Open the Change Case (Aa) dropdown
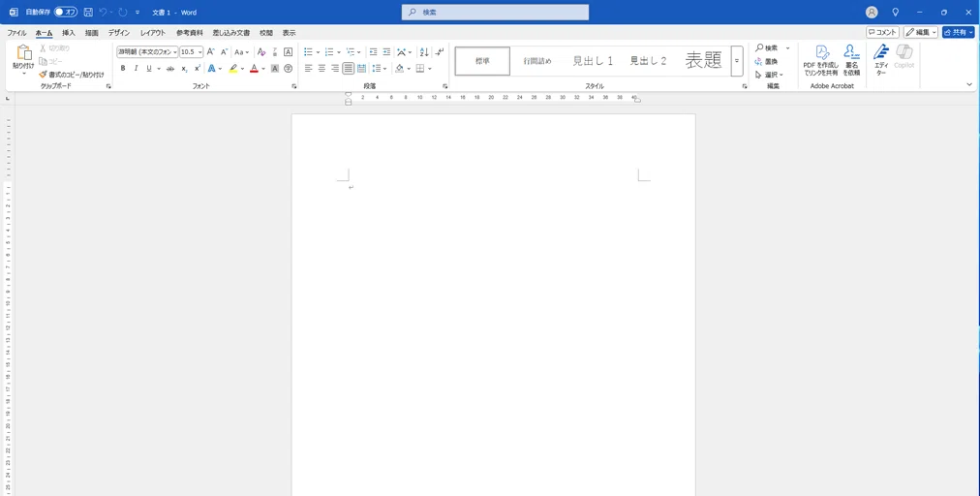980x496 pixels. point(242,52)
